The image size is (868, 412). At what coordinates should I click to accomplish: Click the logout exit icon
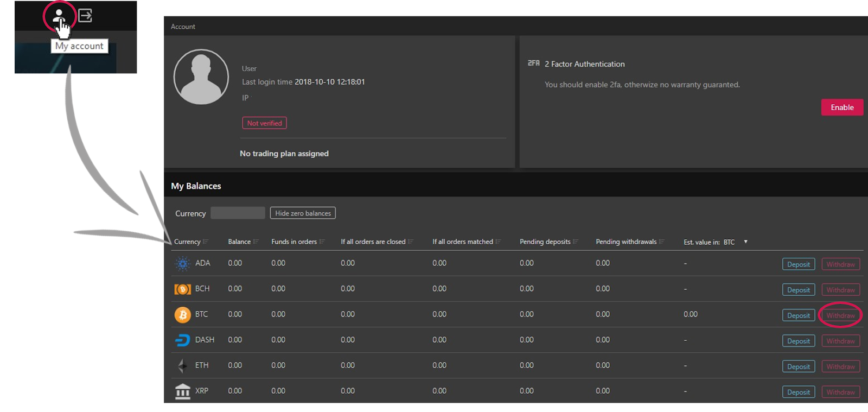(x=85, y=16)
